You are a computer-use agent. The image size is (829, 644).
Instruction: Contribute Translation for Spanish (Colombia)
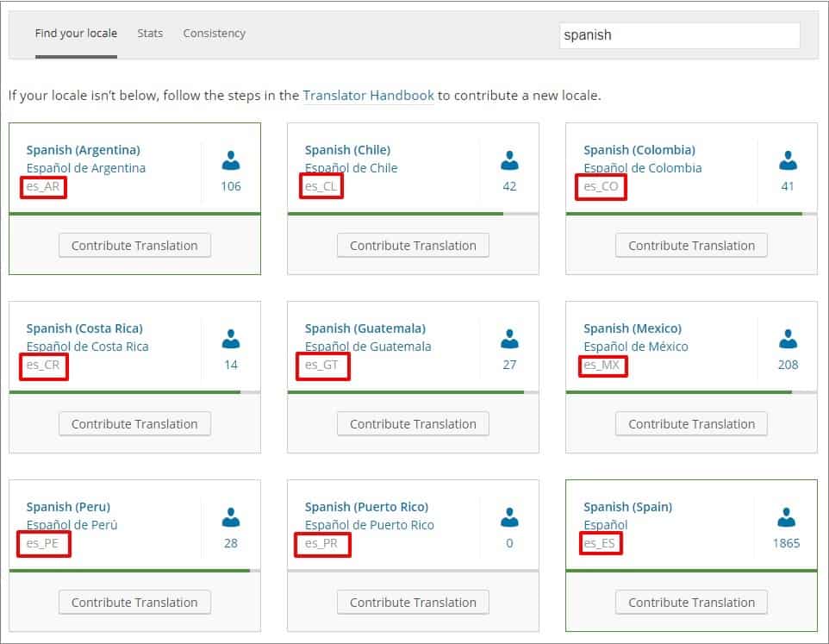click(x=691, y=246)
